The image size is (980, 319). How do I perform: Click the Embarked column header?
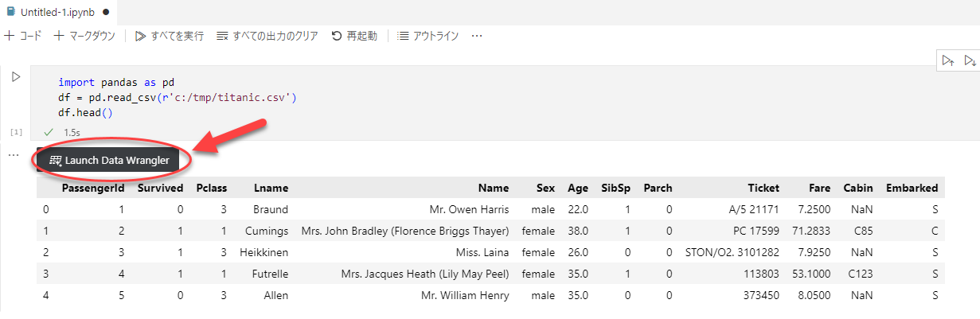(x=912, y=189)
